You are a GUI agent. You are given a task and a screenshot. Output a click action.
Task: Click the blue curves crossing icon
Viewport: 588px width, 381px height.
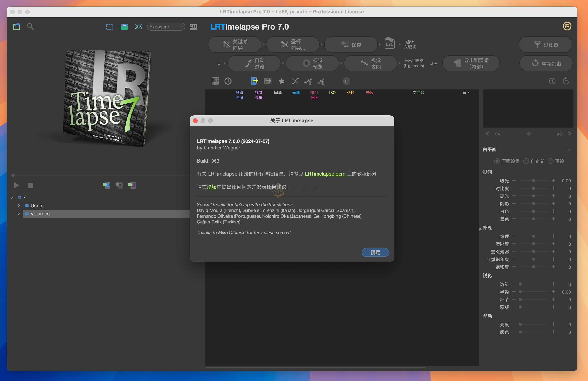point(139,26)
